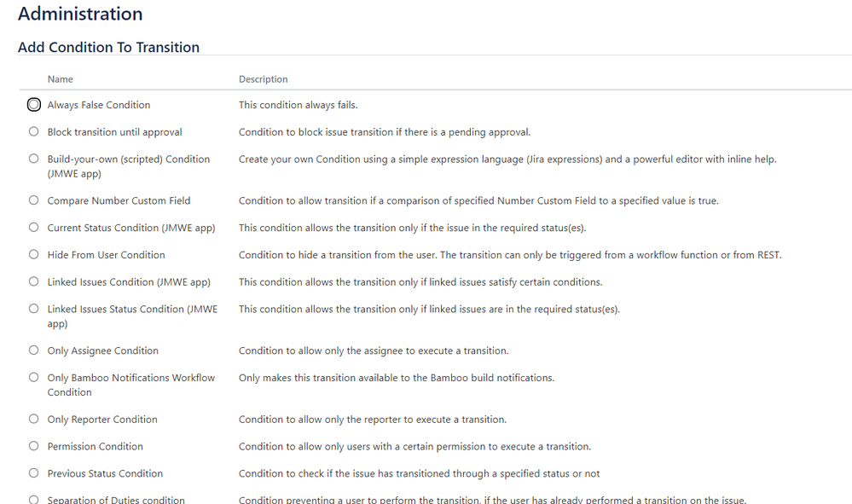Choose the Build-your-own (scripted) Condition option
Viewport: 852px width, 504px height.
point(33,159)
